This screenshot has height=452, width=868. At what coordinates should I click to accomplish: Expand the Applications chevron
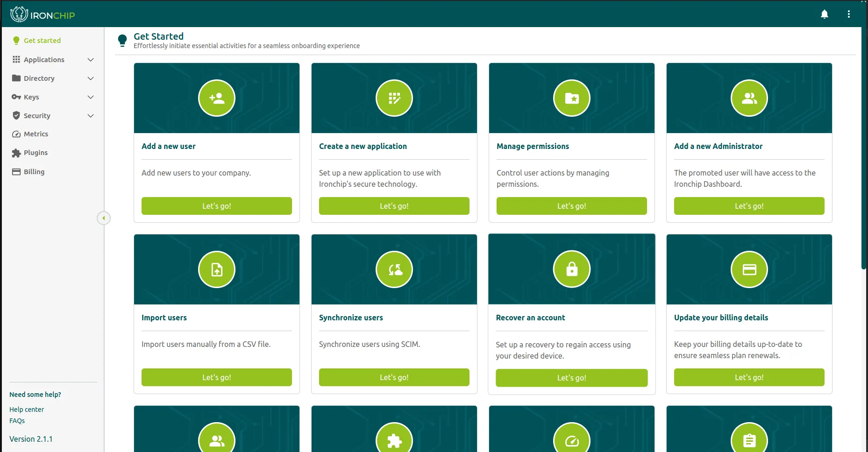(91, 60)
